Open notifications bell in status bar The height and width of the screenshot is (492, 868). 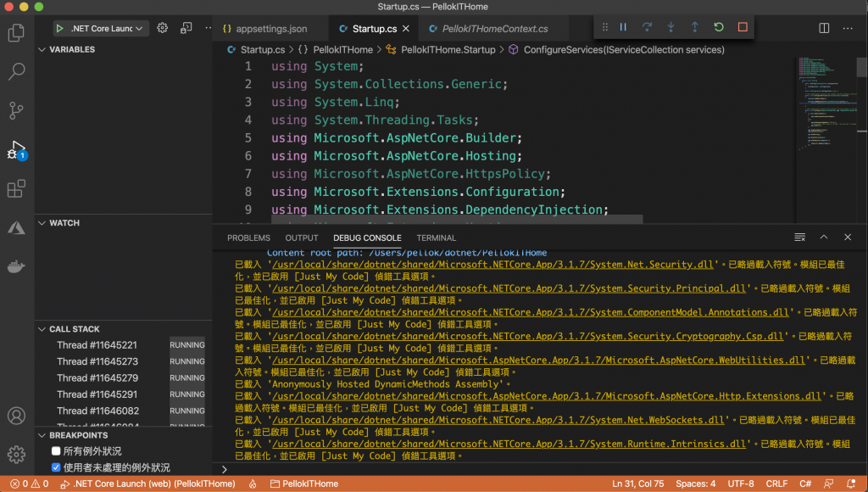pos(851,484)
